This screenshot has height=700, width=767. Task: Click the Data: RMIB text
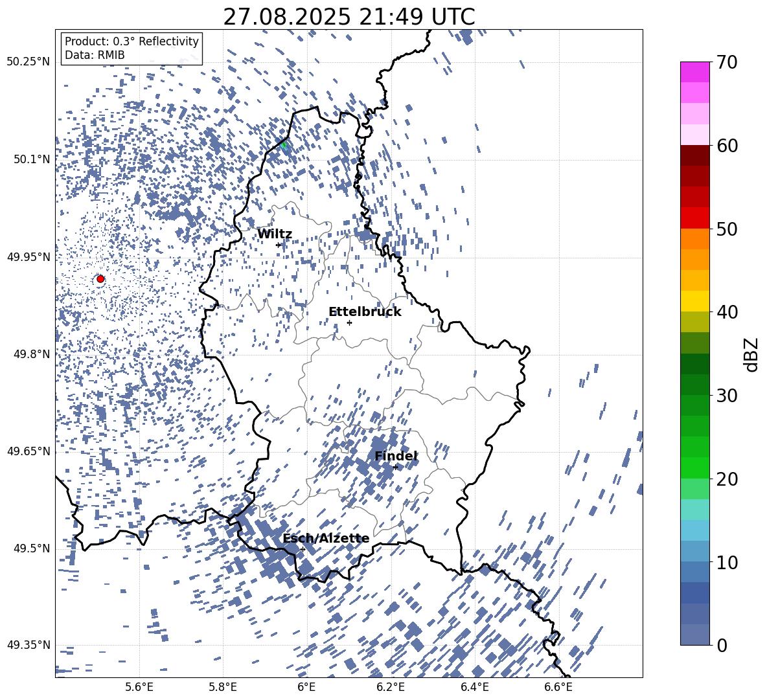tap(95, 55)
